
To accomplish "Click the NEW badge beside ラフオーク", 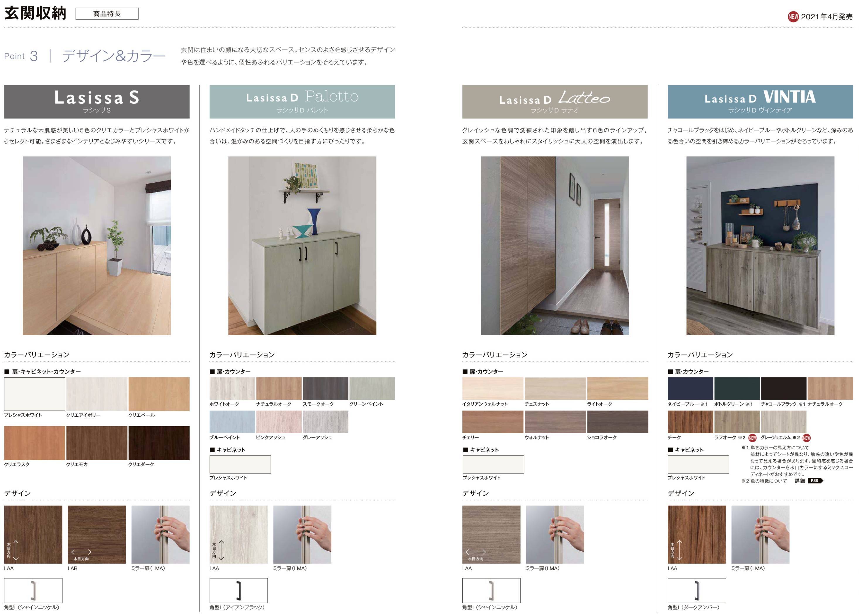I will 752,438.
